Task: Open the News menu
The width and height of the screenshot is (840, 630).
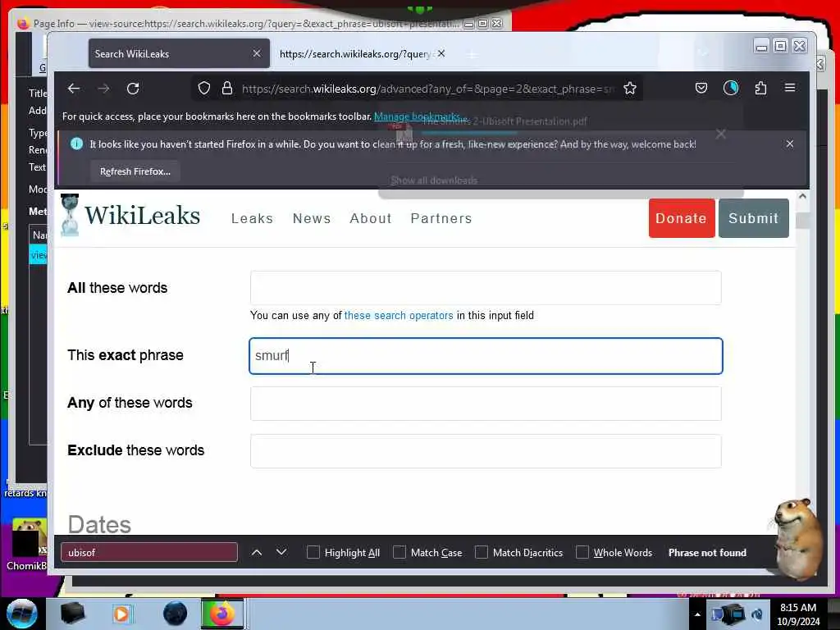Action: (312, 218)
